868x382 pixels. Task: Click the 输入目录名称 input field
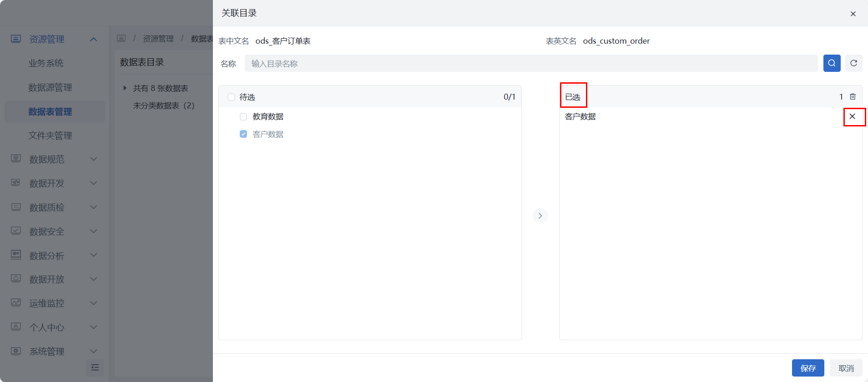(x=530, y=64)
